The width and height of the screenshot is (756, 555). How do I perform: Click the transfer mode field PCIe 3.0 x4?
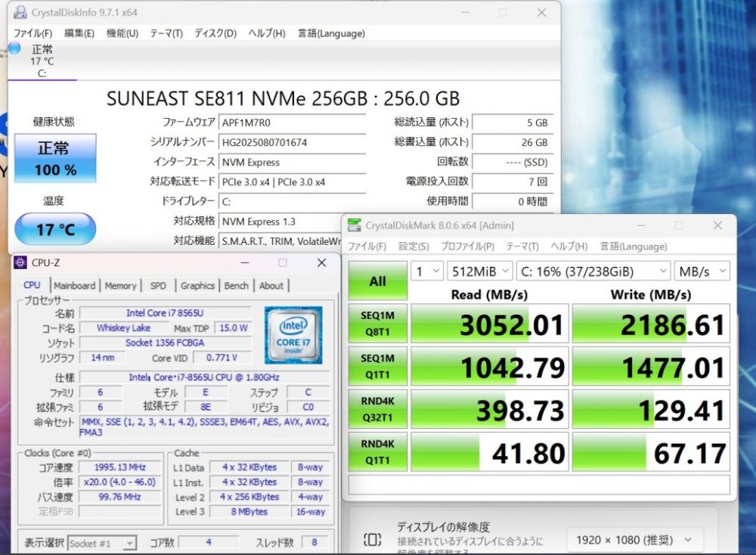[292, 181]
